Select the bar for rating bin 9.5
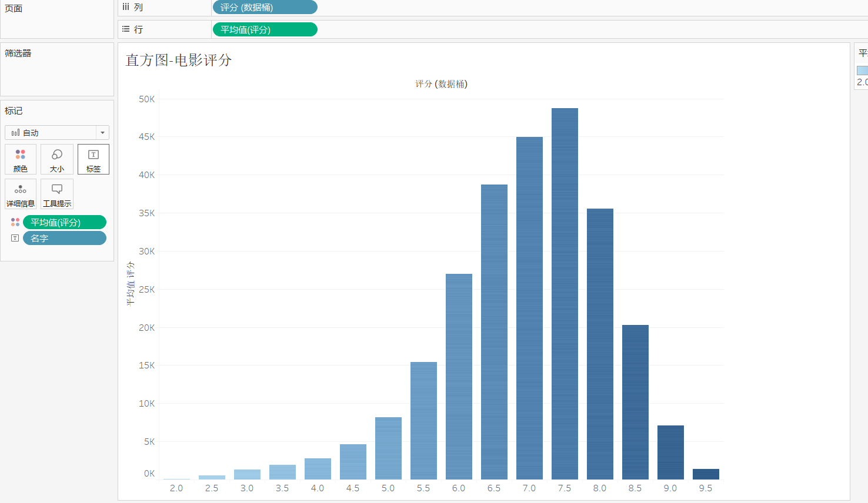The width and height of the screenshot is (868, 503). coord(706,474)
